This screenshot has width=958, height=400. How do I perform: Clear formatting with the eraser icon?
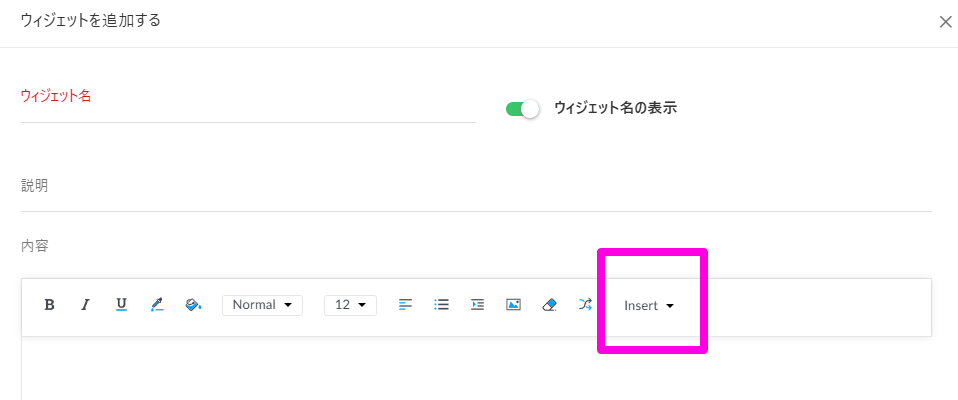pos(549,305)
